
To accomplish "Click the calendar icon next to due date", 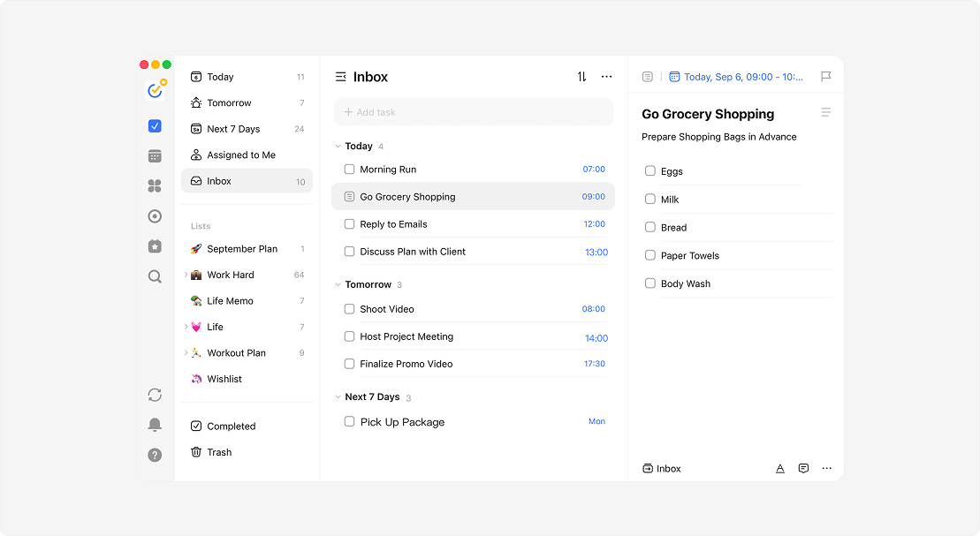I will point(674,77).
